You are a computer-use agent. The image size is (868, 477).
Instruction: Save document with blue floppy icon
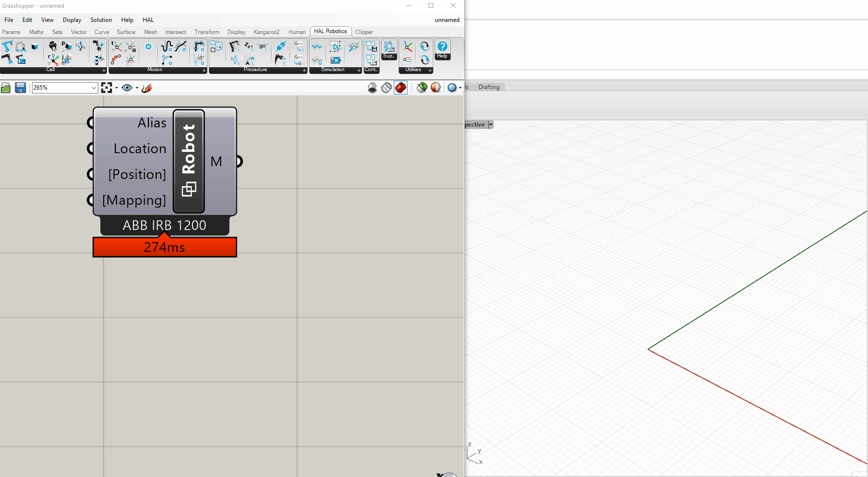pyautogui.click(x=20, y=88)
